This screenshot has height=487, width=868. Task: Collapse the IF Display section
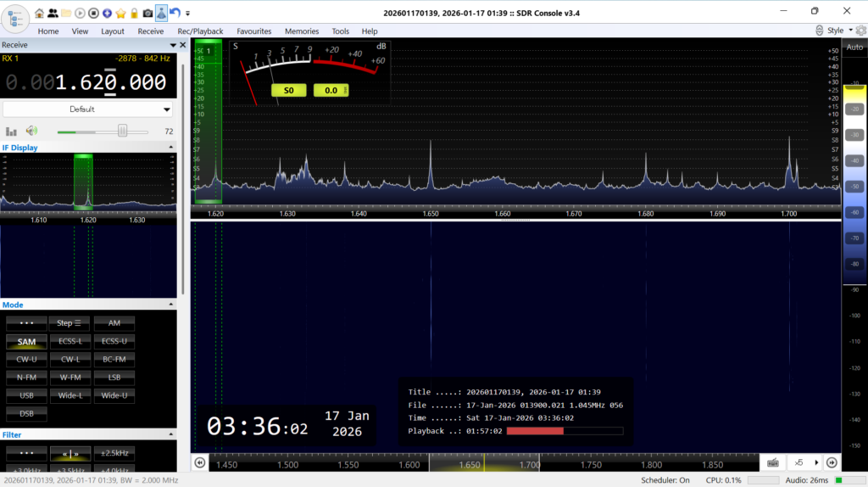coord(173,148)
